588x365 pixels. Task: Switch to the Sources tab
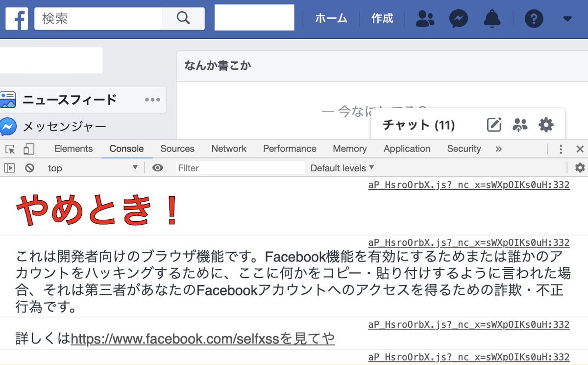[177, 149]
